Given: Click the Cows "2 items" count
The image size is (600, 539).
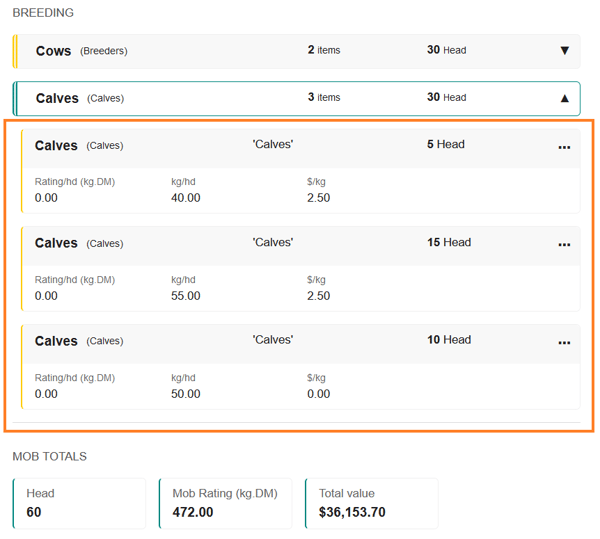Looking at the screenshot, I should pos(324,50).
